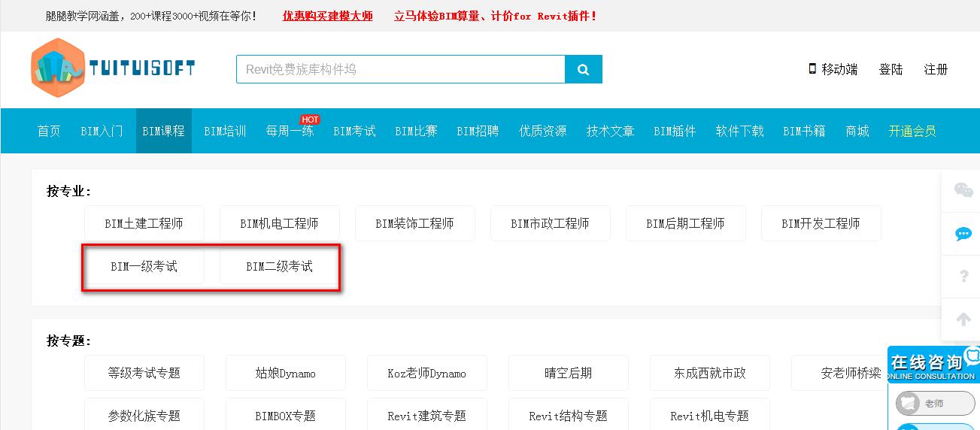Choose the BIMBOX专题 topic
The width and height of the screenshot is (980, 430).
click(x=286, y=414)
